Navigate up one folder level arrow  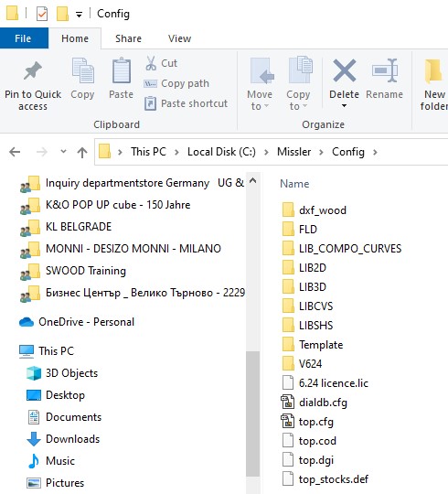(82, 152)
